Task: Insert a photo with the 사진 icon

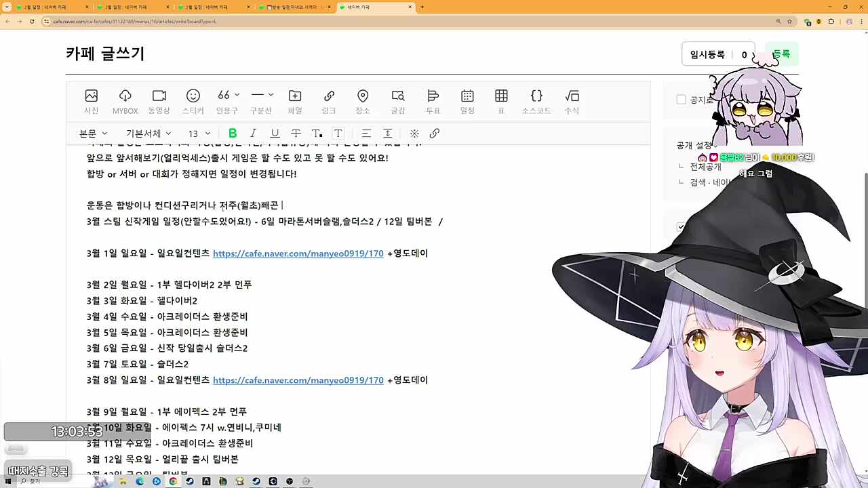Action: click(91, 100)
